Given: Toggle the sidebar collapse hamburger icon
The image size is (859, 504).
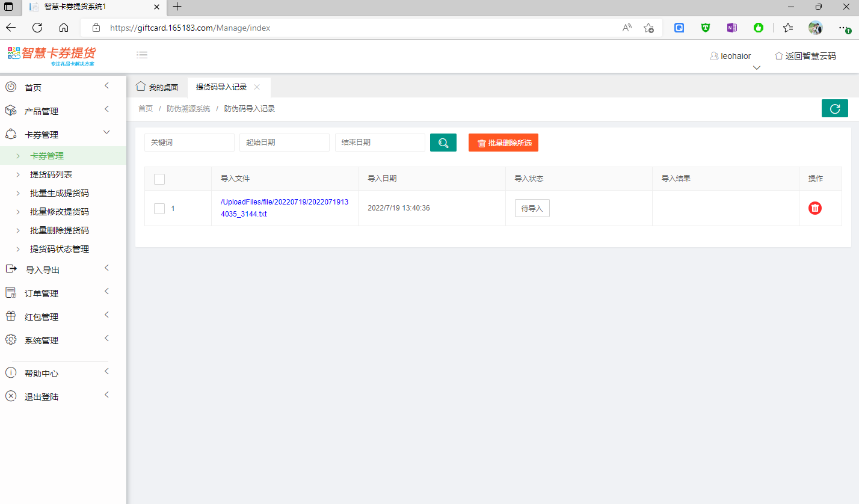Looking at the screenshot, I should 142,55.
